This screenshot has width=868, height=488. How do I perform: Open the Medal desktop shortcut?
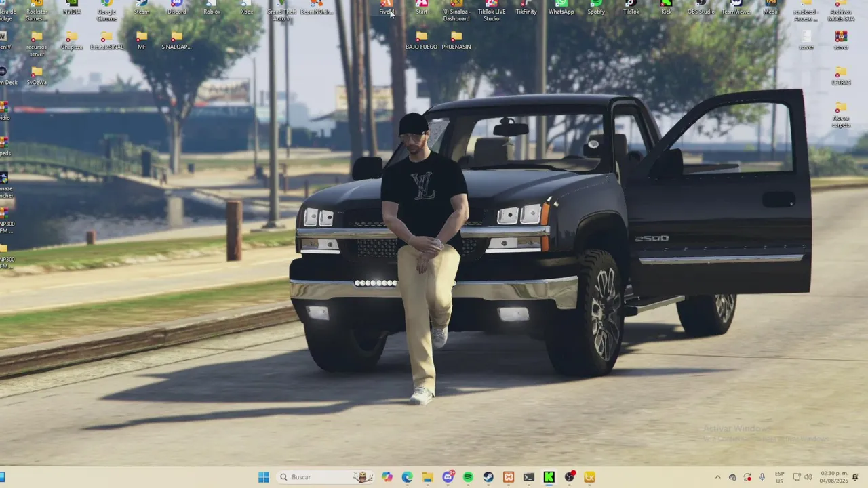[772, 8]
